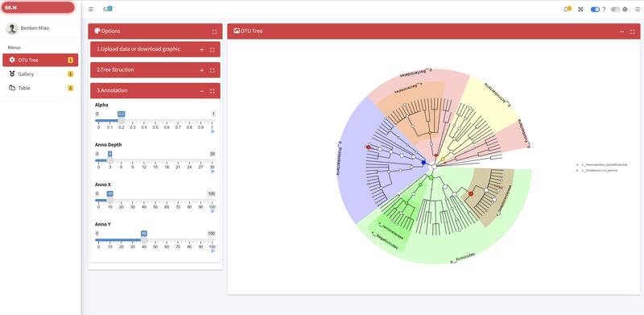The width and height of the screenshot is (644, 315).
Task: Click the envelope messages icon
Action: tap(108, 9)
